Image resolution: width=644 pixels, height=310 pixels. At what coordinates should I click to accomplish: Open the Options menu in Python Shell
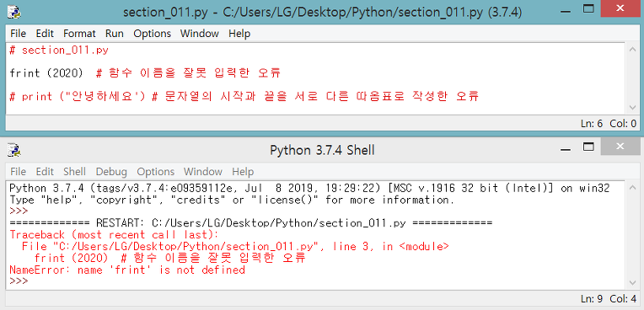pyautogui.click(x=156, y=171)
